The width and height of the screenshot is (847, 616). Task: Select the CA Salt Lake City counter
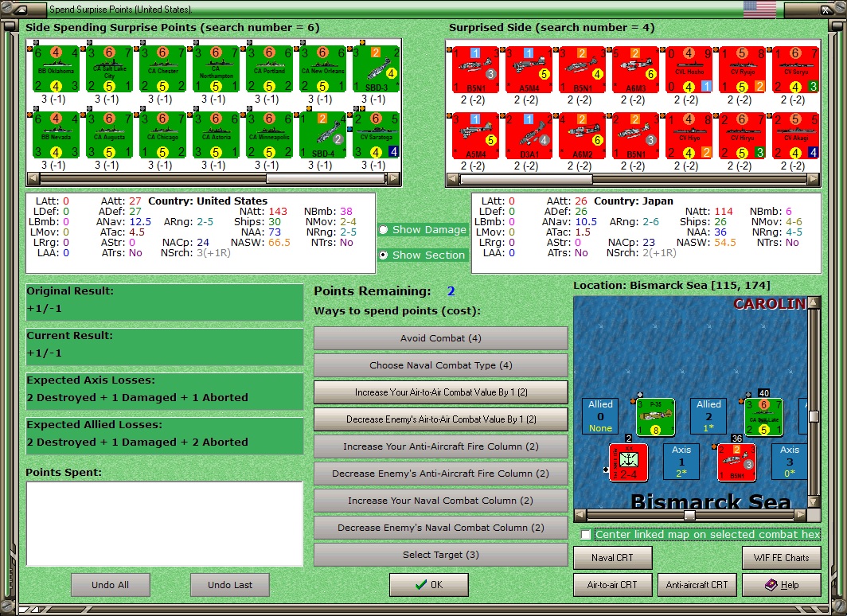[x=110, y=69]
